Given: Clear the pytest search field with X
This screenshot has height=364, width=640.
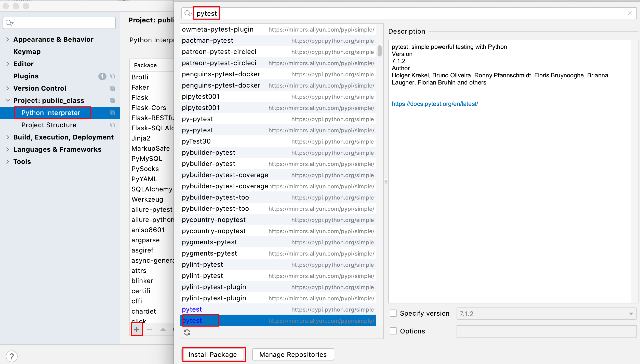Looking at the screenshot, I should coord(630,13).
